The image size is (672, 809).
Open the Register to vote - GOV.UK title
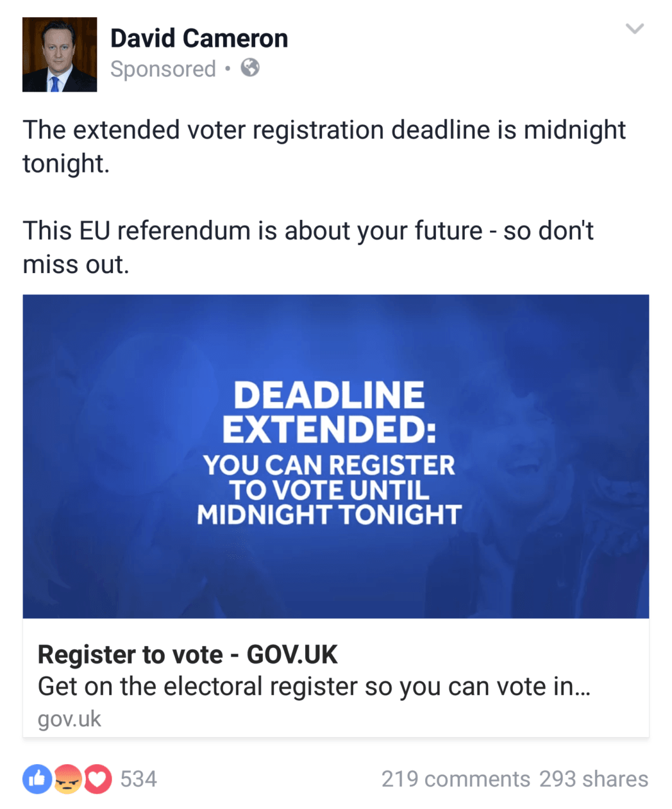click(x=188, y=655)
